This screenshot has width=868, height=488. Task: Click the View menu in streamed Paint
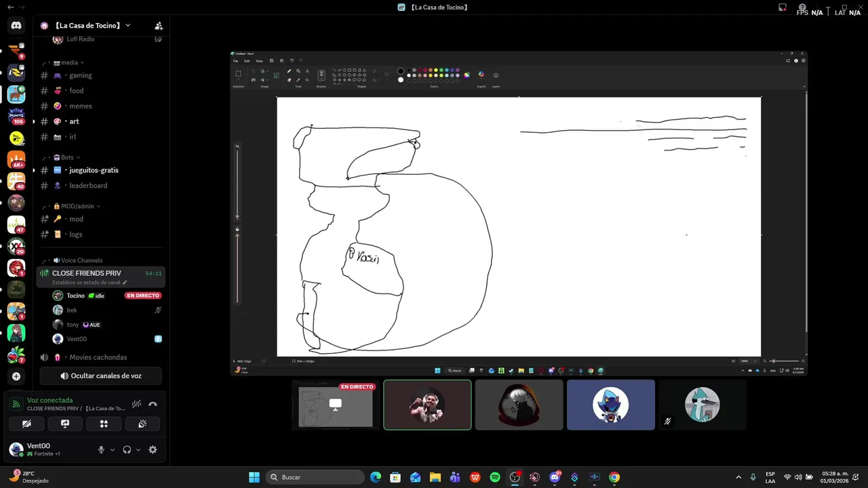259,61
